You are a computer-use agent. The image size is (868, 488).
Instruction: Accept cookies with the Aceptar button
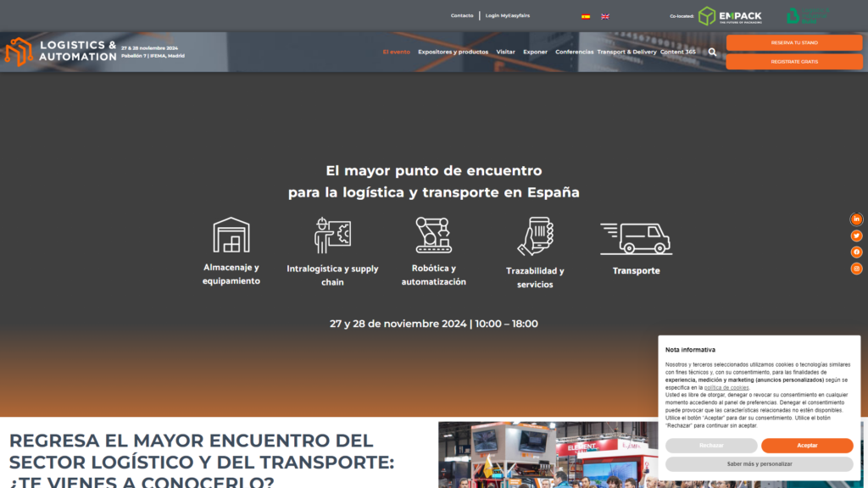point(807,446)
